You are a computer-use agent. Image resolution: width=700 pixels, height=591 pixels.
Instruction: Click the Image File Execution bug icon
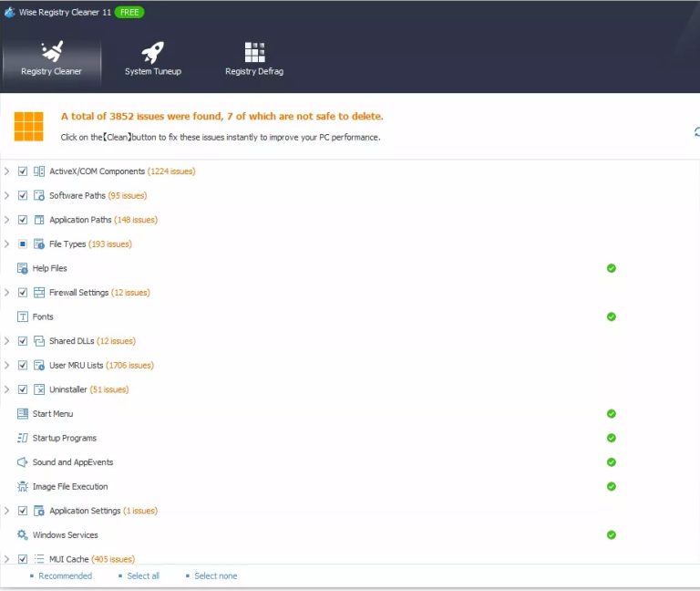click(23, 486)
